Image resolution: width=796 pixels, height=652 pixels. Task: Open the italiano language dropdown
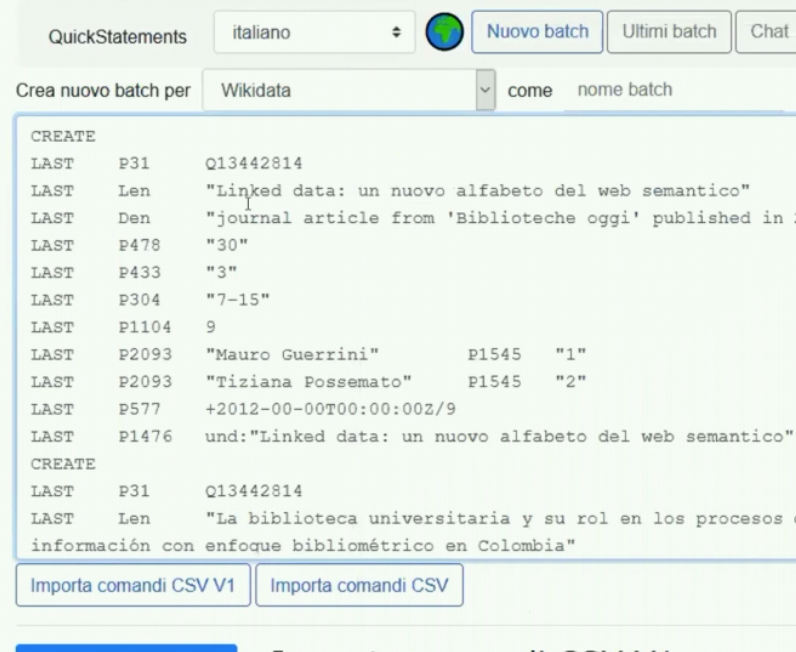coord(314,32)
